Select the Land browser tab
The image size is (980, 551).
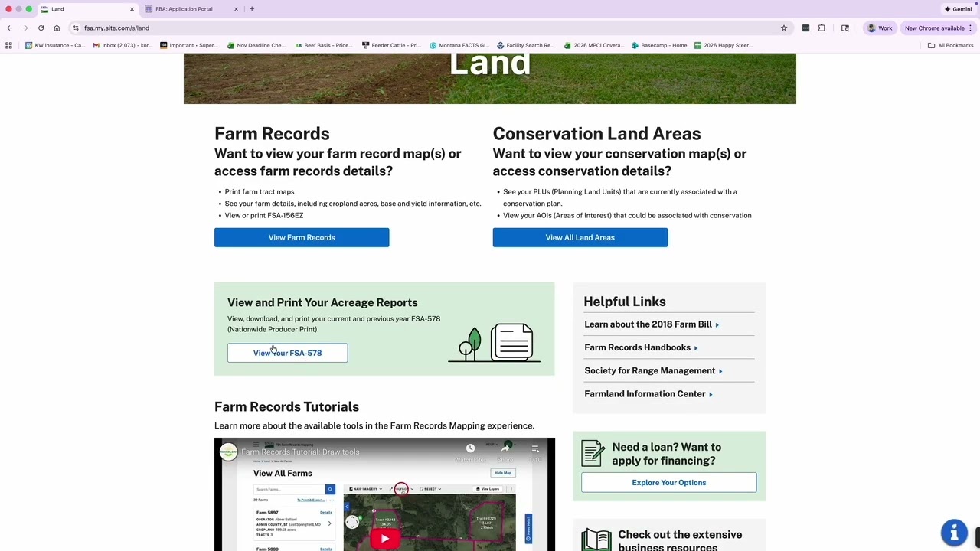[87, 9]
